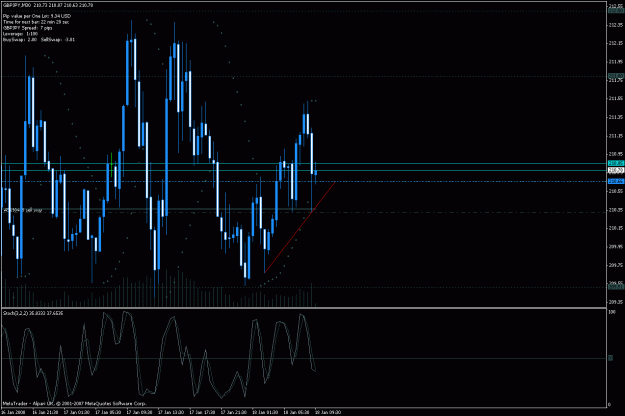Image resolution: width=625 pixels, height=416 pixels.
Task: Click the 211.55 price scale label
Action: 616,98
